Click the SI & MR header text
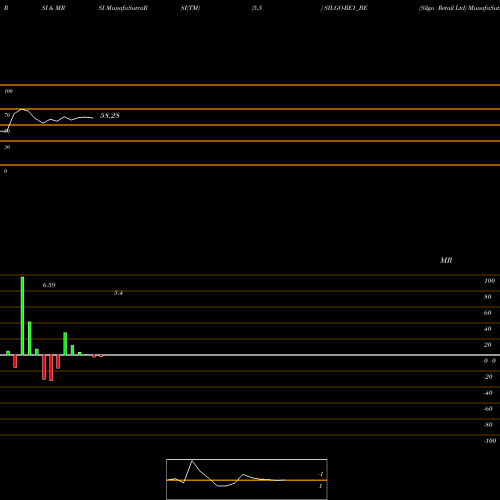 tap(53, 8)
